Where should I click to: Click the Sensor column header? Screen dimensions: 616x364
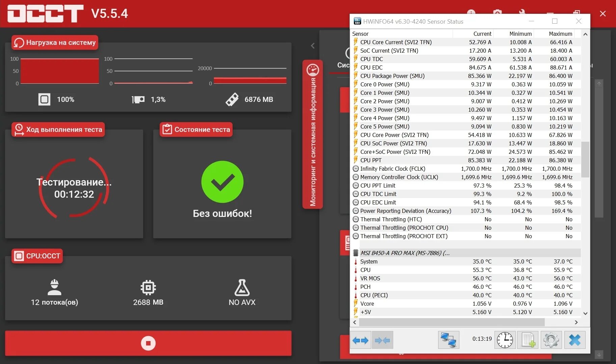[402, 34]
